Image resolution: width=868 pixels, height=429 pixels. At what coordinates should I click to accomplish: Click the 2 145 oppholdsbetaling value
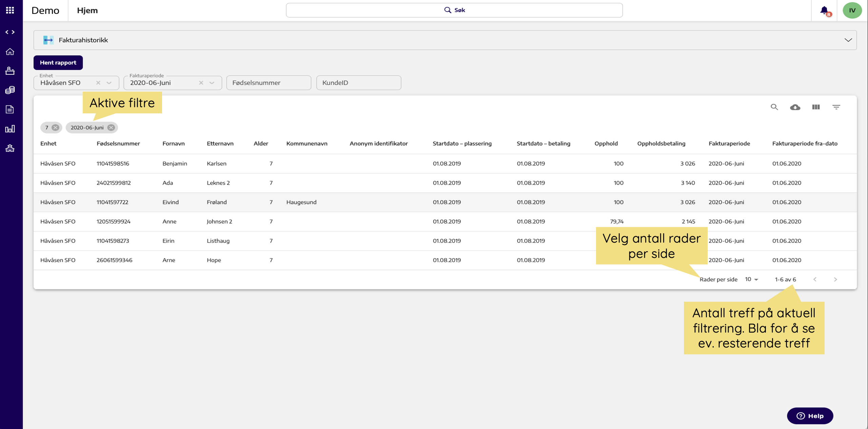[x=688, y=221]
